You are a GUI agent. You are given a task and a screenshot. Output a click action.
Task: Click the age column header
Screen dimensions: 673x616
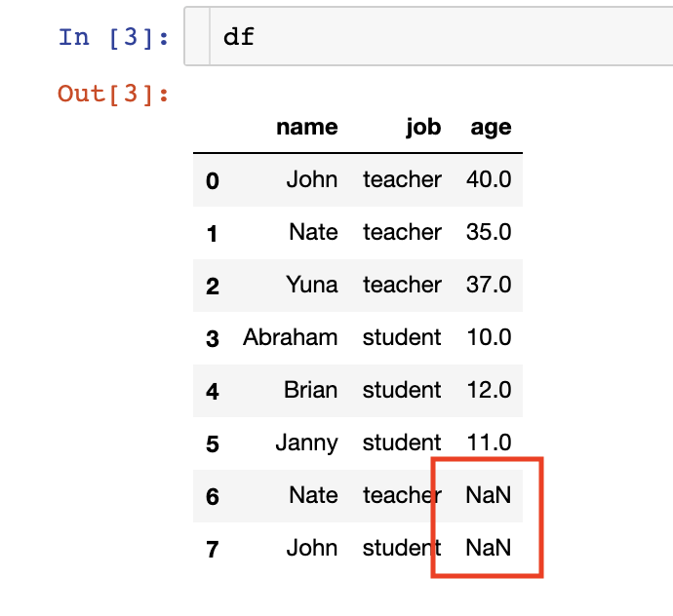pos(491,128)
